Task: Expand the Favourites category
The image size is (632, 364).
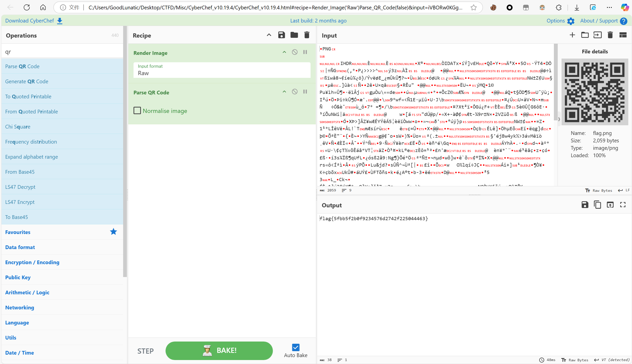Action: click(x=62, y=232)
